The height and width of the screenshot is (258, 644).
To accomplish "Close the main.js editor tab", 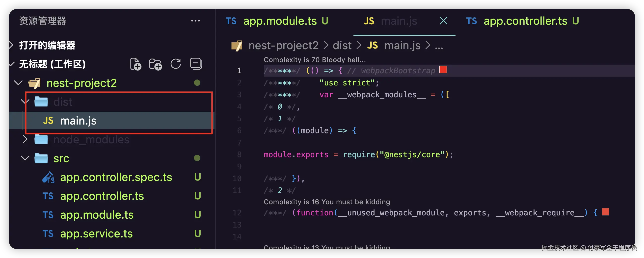I will pos(443,21).
